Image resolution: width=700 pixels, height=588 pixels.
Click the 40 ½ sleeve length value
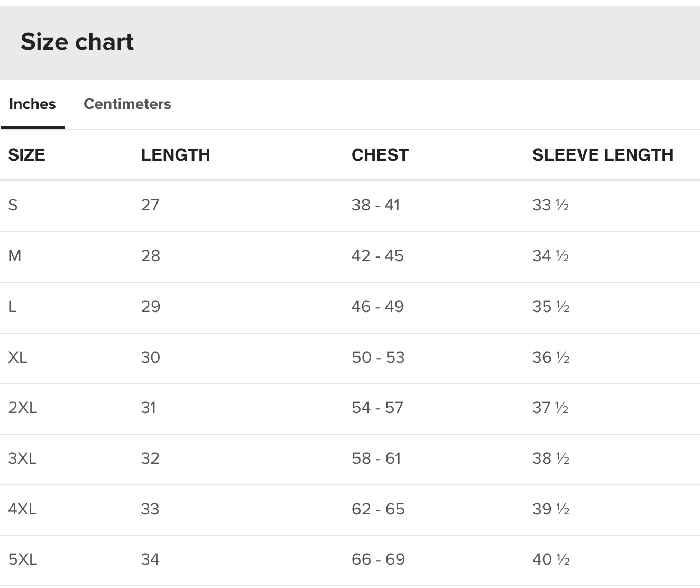click(551, 559)
